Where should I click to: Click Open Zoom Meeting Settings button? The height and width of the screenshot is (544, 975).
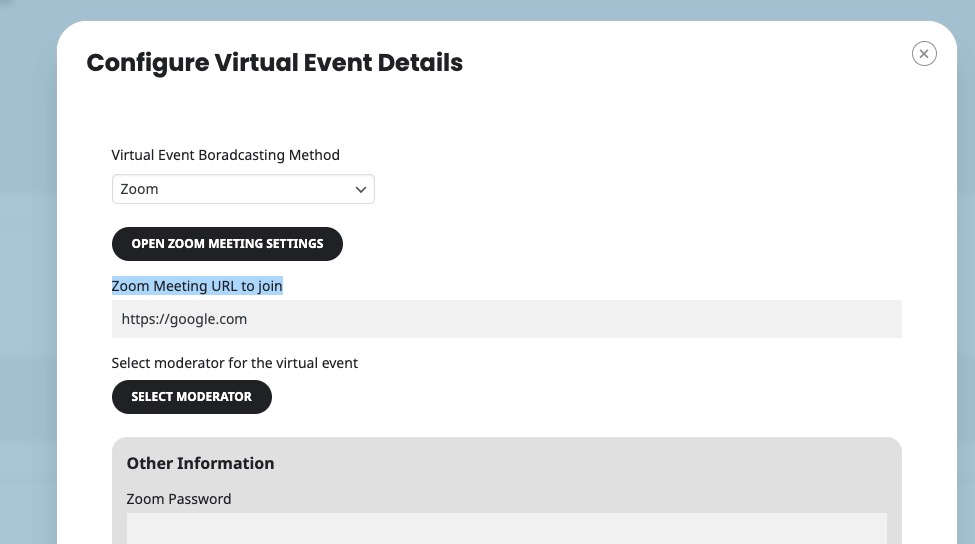pos(227,244)
